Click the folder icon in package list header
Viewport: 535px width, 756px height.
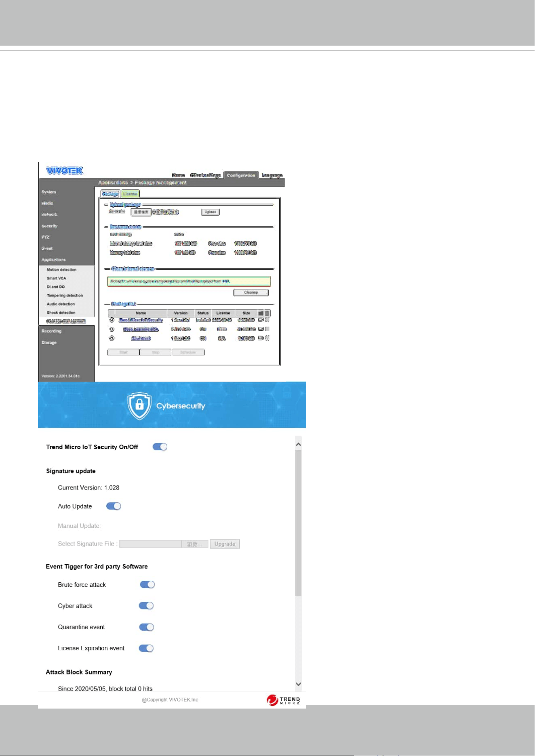tap(261, 313)
